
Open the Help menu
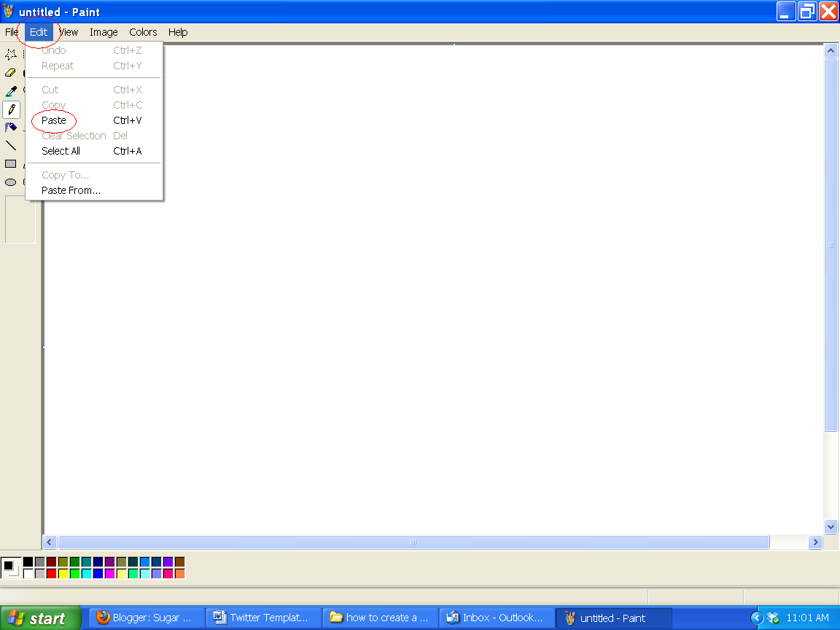tap(177, 32)
